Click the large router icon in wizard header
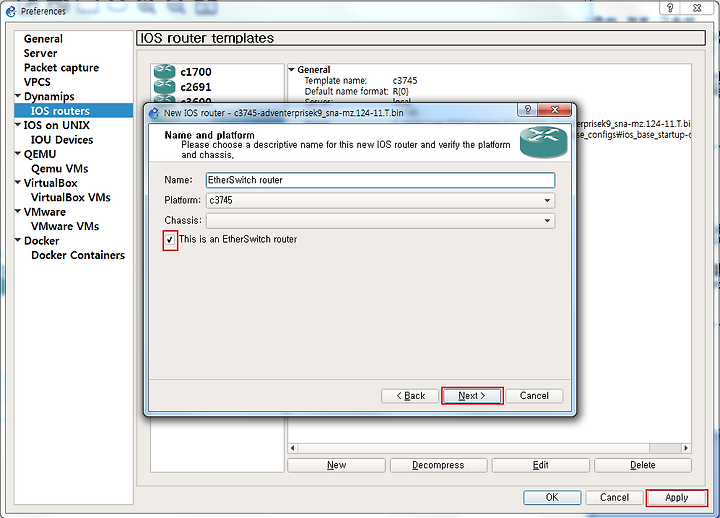 point(543,142)
